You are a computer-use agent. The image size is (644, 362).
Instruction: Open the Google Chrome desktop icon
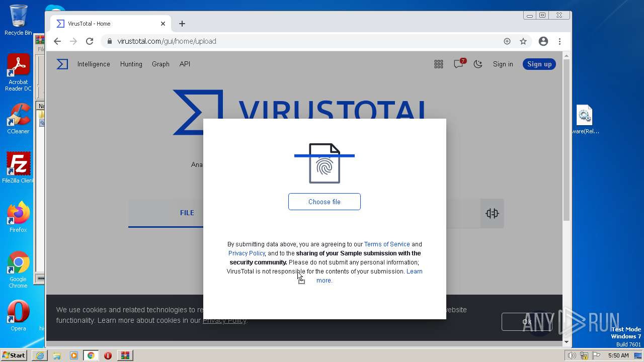[x=18, y=269]
